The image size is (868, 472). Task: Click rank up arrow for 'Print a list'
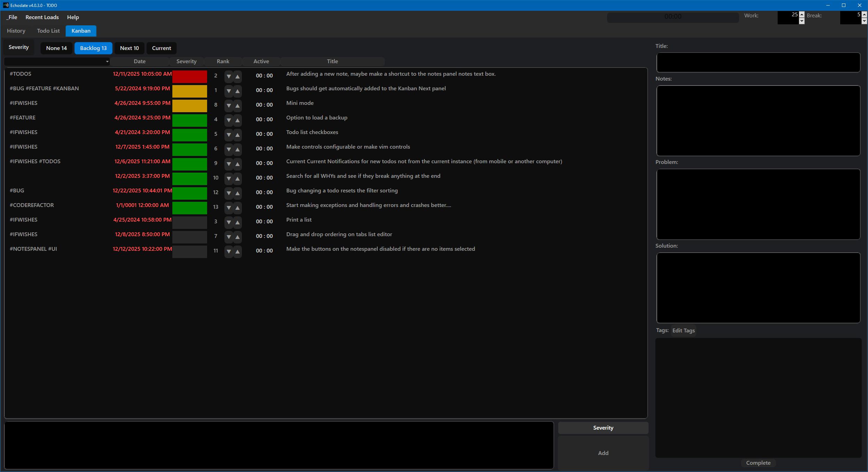pos(237,222)
